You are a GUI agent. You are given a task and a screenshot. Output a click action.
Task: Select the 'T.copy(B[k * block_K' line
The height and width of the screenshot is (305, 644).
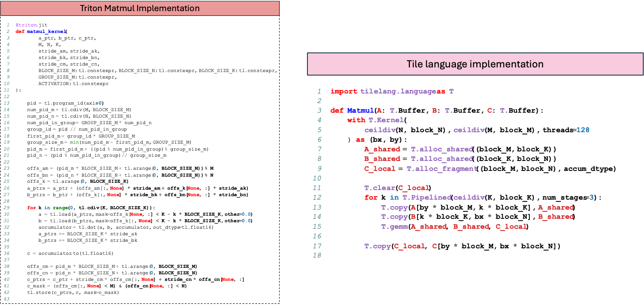pyautogui.click(x=478, y=216)
